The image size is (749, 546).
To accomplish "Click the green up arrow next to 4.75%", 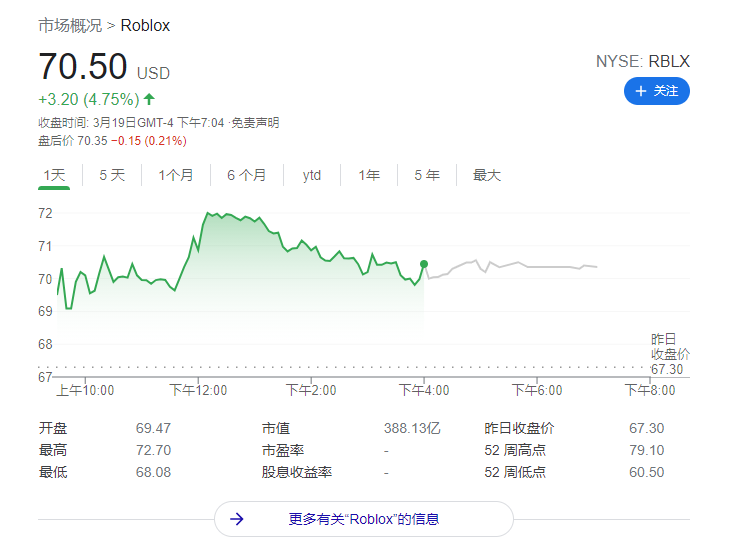I will click(x=149, y=99).
